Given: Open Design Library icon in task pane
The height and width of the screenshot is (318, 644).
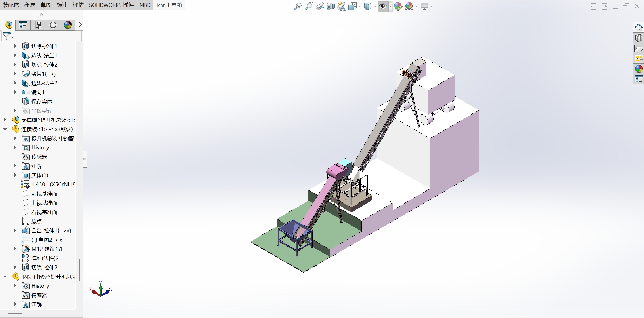Looking at the screenshot, I should (x=639, y=38).
